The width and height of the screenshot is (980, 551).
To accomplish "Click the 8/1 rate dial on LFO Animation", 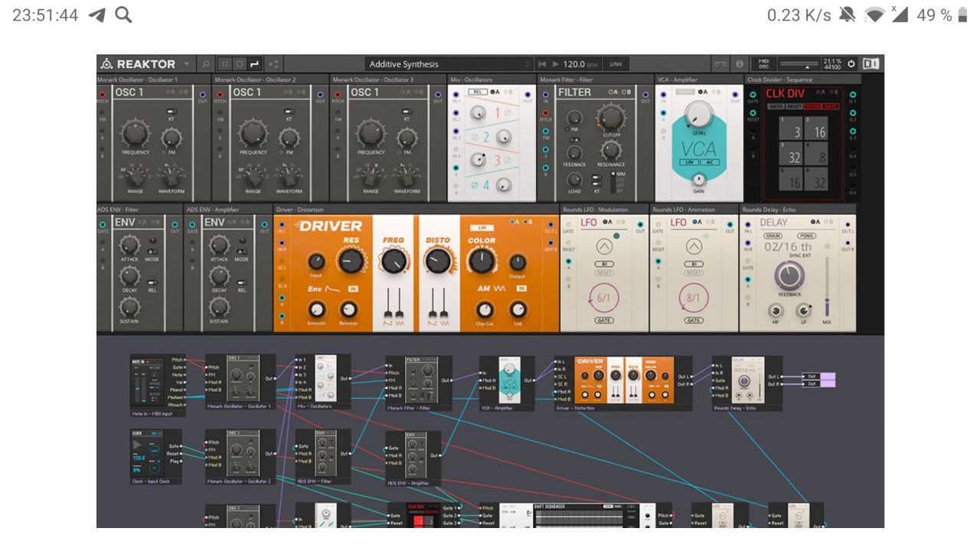I will point(694,297).
